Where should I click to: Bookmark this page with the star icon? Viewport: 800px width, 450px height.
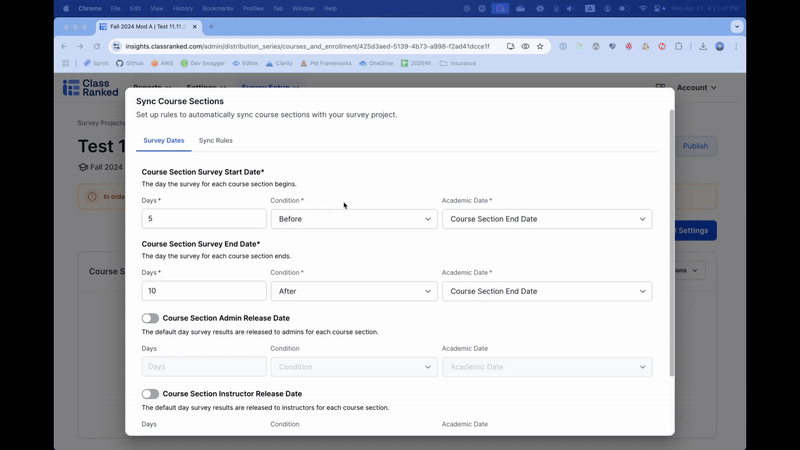point(540,46)
